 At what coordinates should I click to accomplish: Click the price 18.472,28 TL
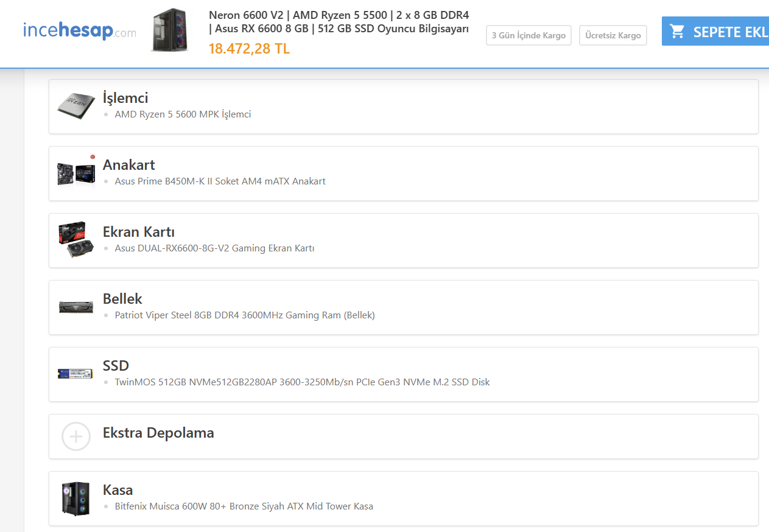pos(249,49)
